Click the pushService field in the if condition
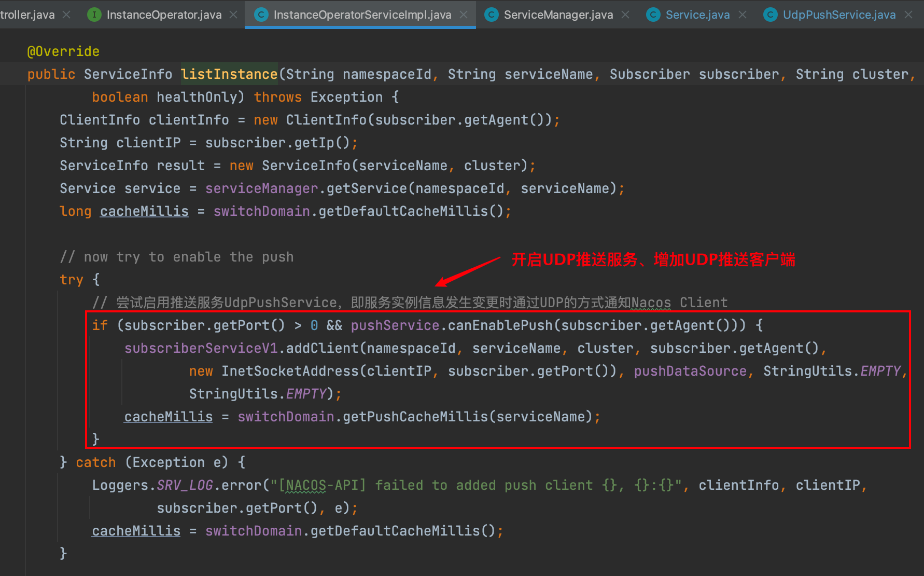Screen dimensions: 924x576 point(395,325)
